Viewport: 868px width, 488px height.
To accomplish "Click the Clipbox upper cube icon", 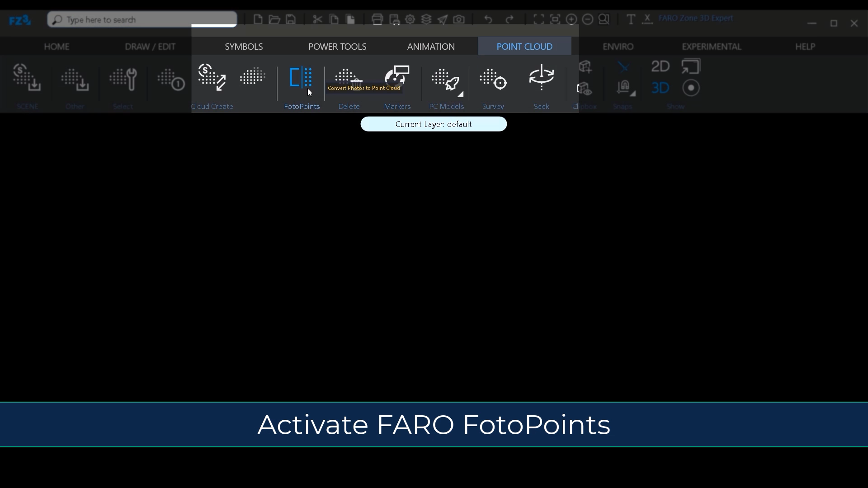I will pyautogui.click(x=585, y=67).
